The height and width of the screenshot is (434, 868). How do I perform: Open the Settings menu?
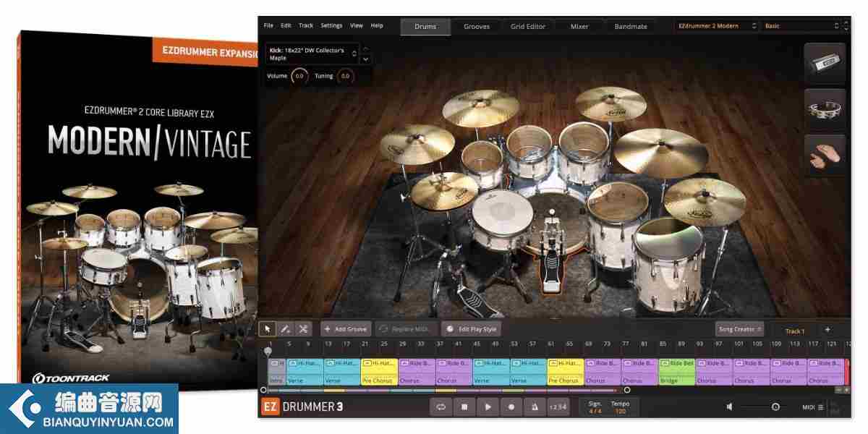[331, 25]
